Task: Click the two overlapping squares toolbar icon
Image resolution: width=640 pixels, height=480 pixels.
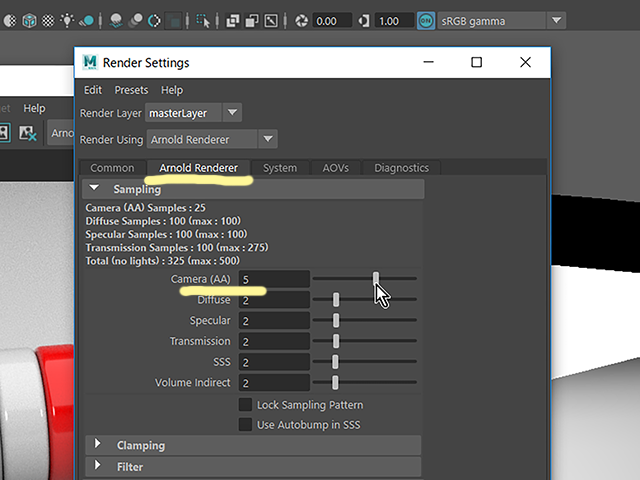Action: coord(252,20)
